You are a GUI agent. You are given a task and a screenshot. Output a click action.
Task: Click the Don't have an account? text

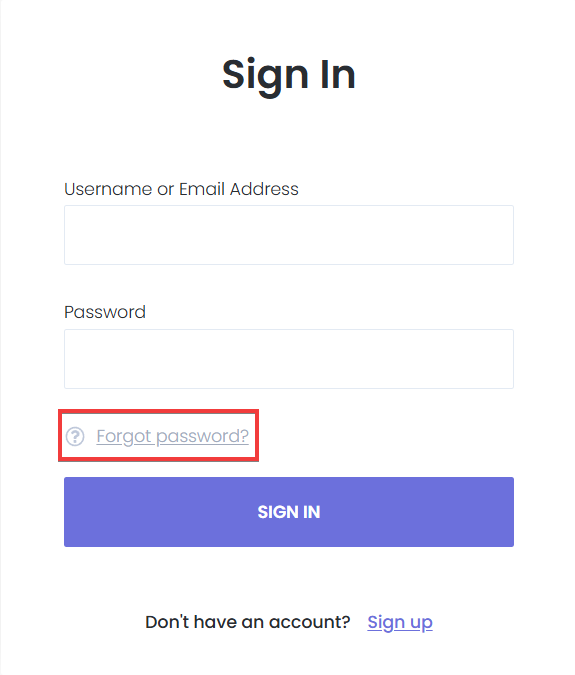coord(248,622)
